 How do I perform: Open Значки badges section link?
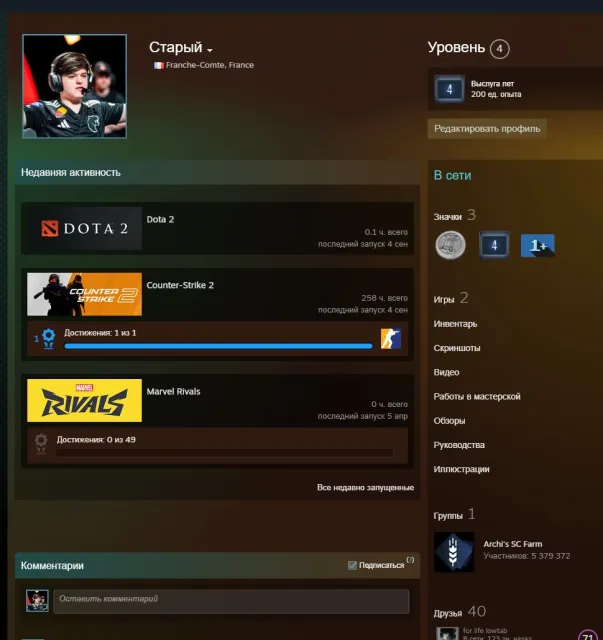447,216
